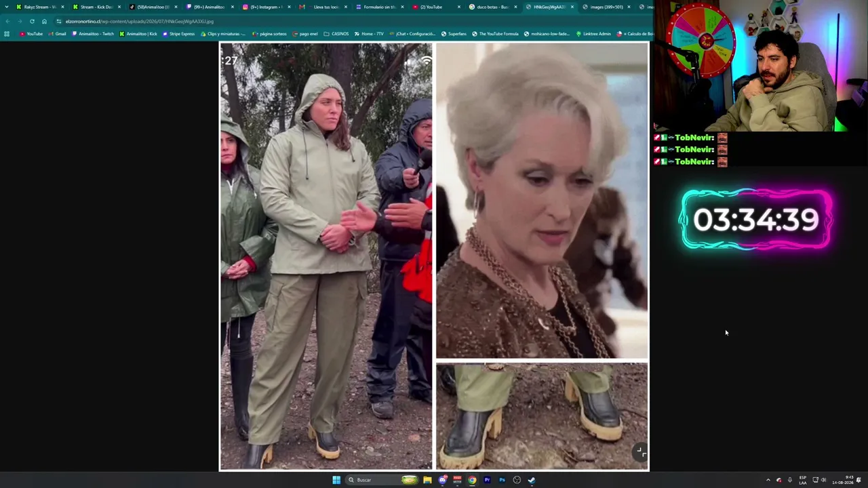Open the tab search dropdown arrow
This screenshot has height=488, width=868.
[6, 7]
